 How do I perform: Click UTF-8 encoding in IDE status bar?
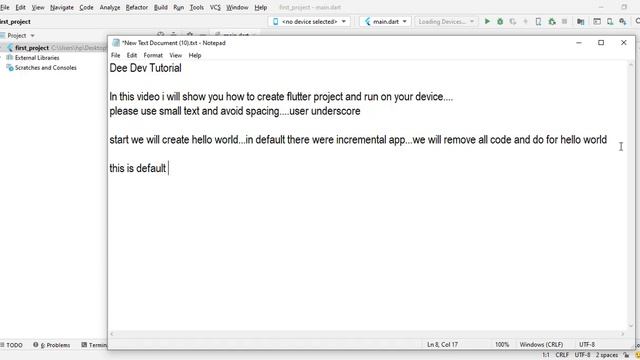(582, 355)
